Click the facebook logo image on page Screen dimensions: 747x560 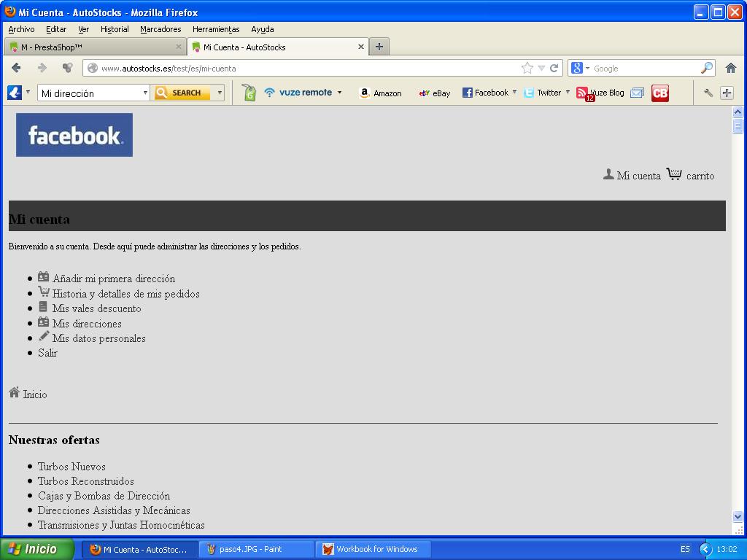tap(74, 135)
